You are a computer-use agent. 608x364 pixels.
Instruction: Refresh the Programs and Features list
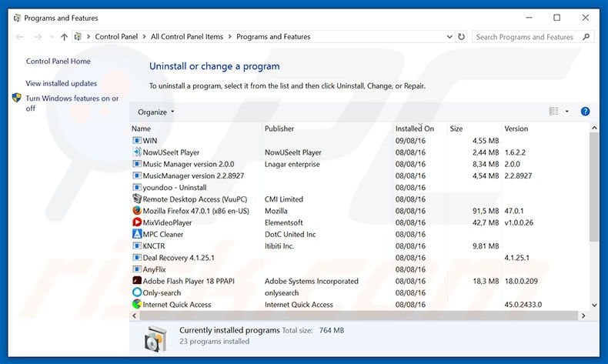point(461,36)
